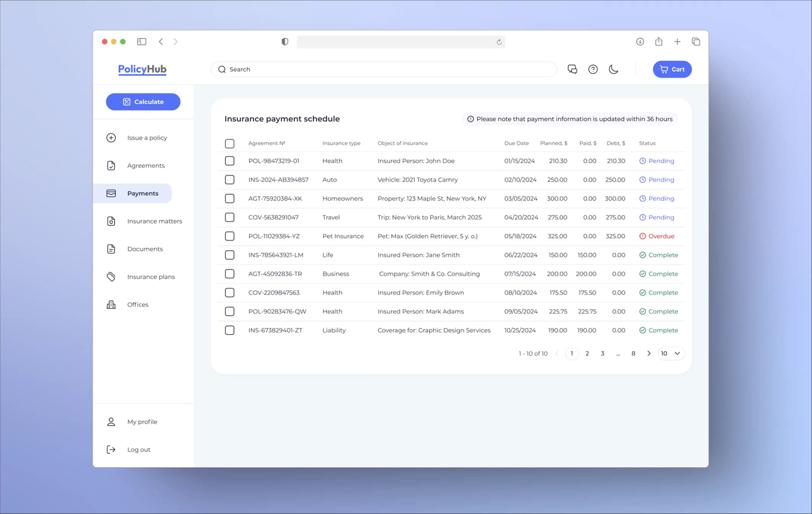Click in the Search field
812x514 pixels.
(384, 69)
